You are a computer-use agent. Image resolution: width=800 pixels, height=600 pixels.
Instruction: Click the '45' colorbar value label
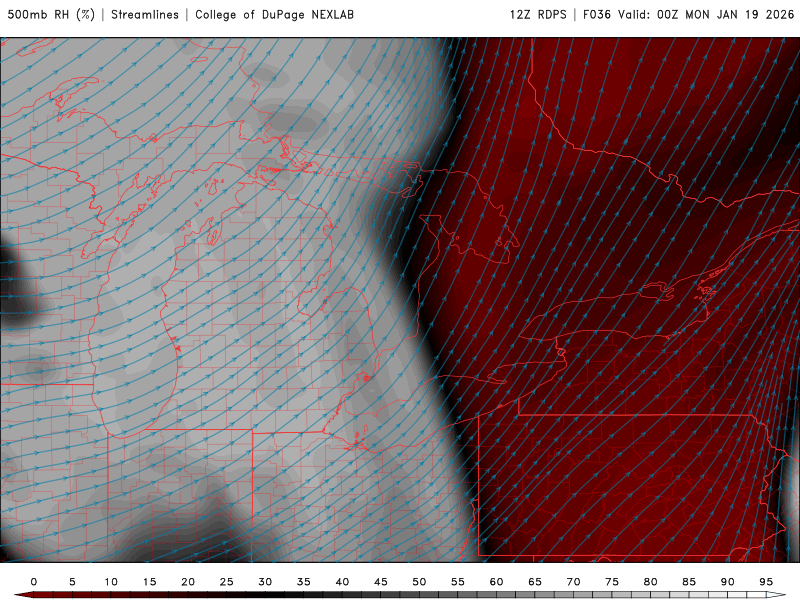tap(381, 582)
